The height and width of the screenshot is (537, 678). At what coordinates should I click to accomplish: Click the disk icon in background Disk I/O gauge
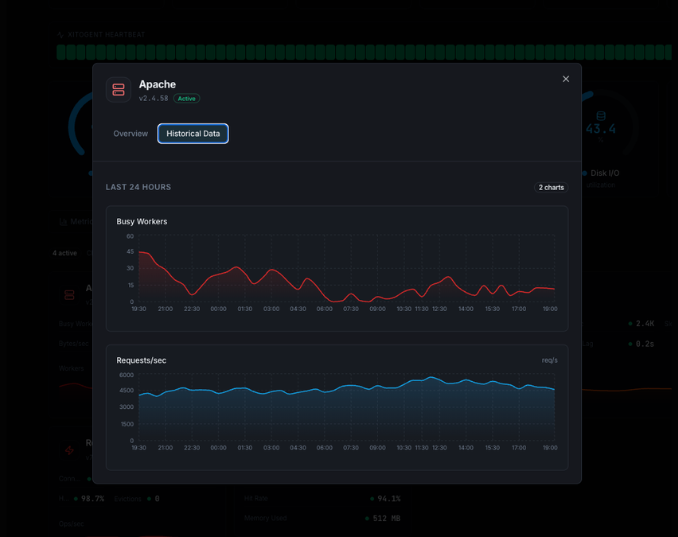click(x=601, y=115)
